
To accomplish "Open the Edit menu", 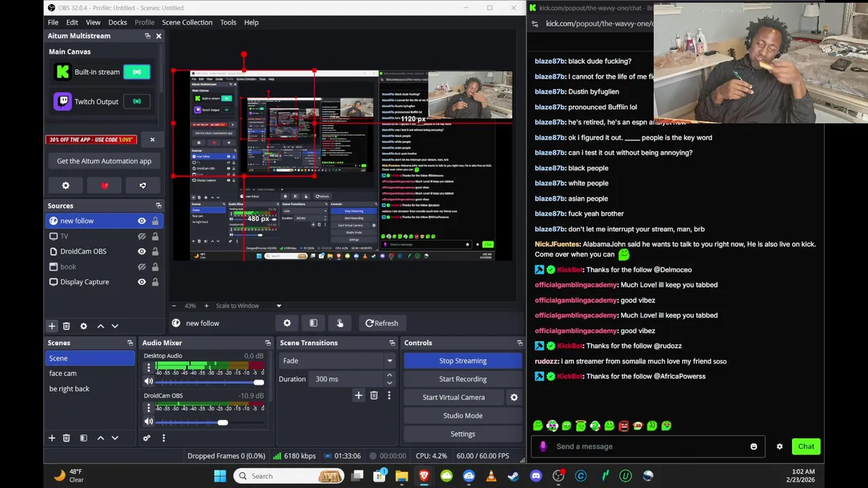I will point(72,22).
